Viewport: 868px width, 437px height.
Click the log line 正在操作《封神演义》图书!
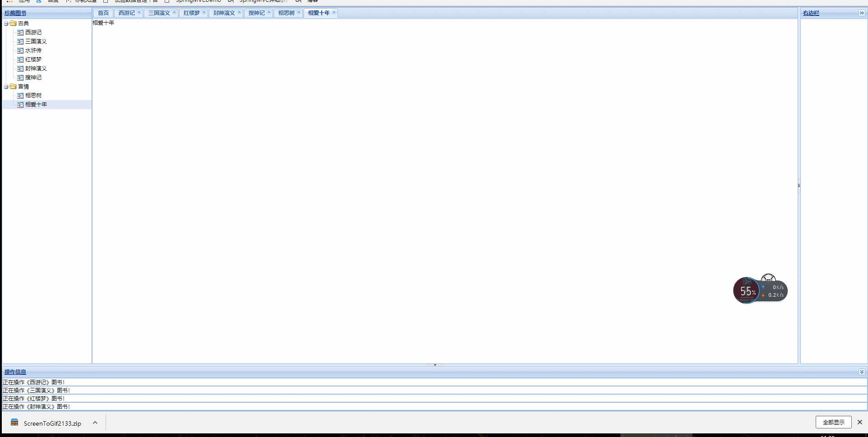37,406
